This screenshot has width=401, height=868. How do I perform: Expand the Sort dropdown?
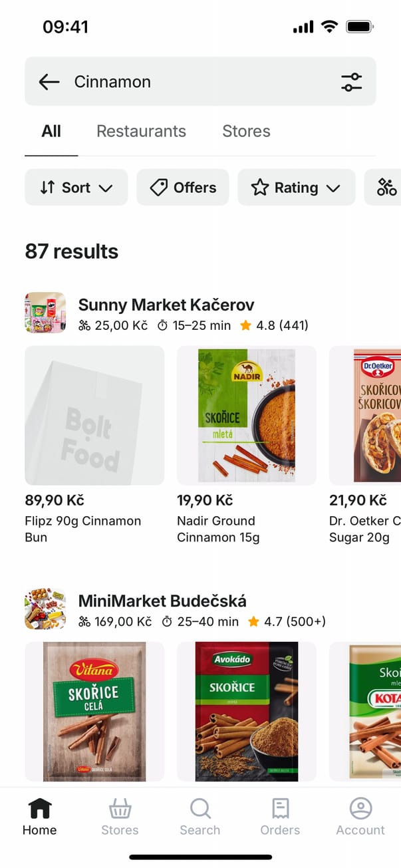tap(76, 188)
